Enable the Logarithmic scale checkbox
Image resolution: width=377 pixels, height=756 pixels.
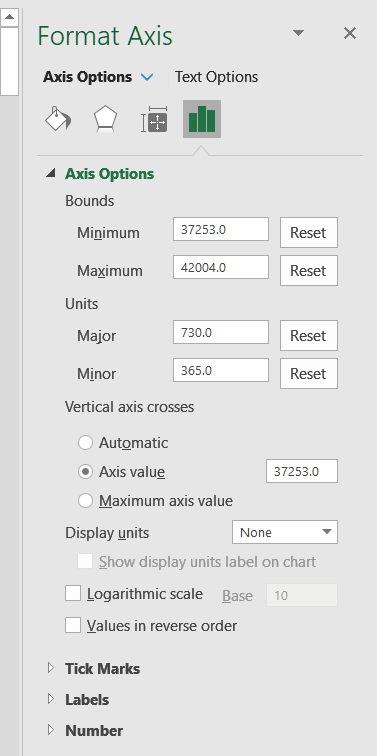pos(73,594)
